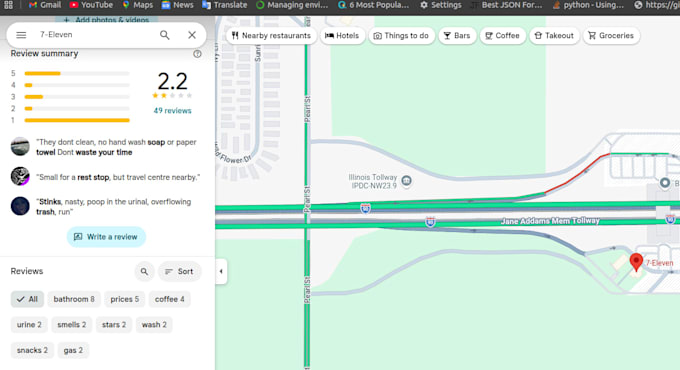Select Nearby restaurants chip
Viewport: 680px width, 370px height.
271,36
